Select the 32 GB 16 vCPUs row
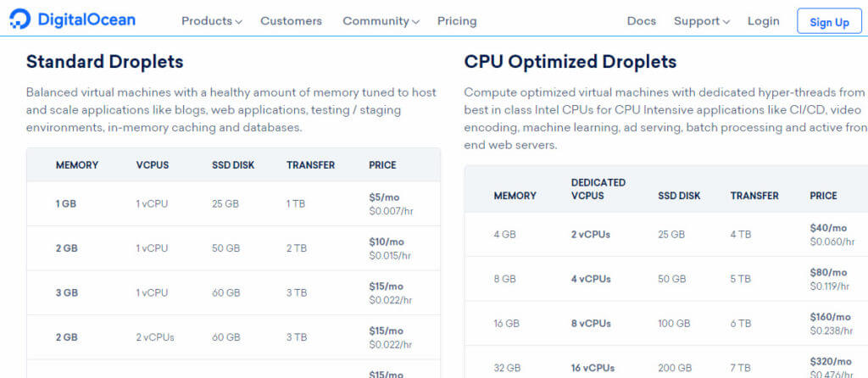The height and width of the screenshot is (378, 868). [x=666, y=362]
